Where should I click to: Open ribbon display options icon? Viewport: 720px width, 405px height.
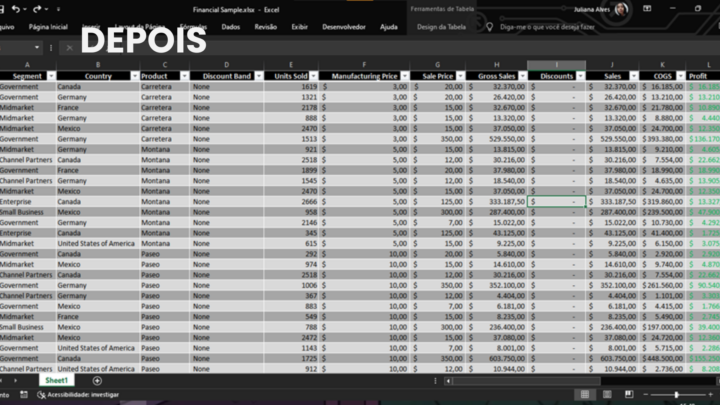(x=647, y=9)
